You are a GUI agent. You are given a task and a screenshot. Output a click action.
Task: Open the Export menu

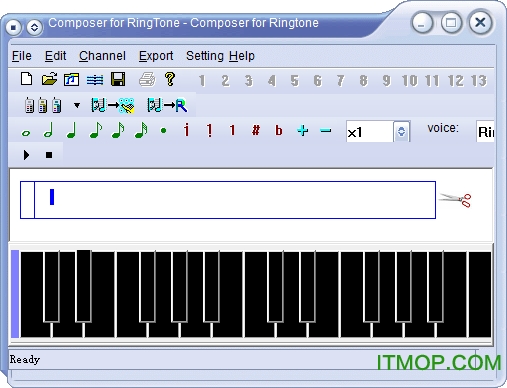tap(156, 56)
